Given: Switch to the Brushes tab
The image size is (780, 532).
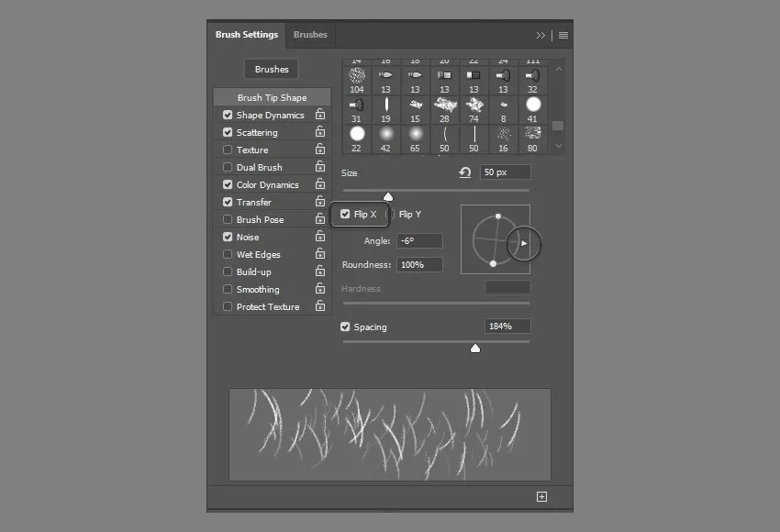Looking at the screenshot, I should [x=310, y=35].
